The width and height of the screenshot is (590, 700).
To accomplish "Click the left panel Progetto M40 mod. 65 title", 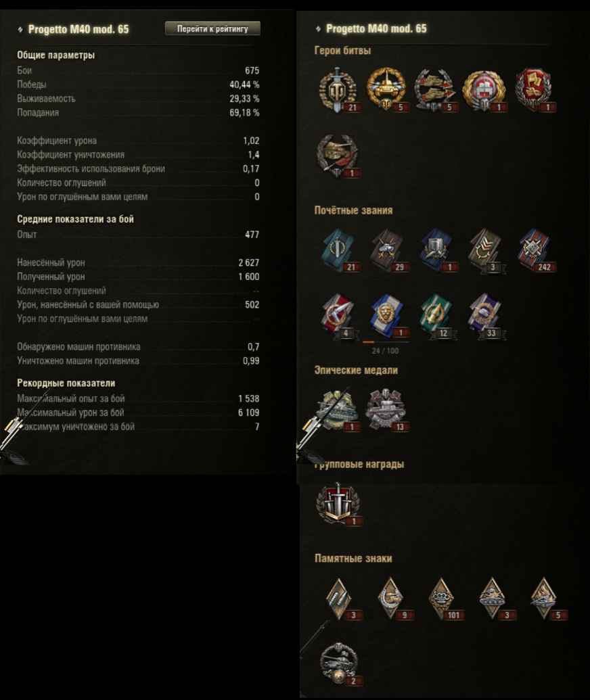I will [78, 30].
